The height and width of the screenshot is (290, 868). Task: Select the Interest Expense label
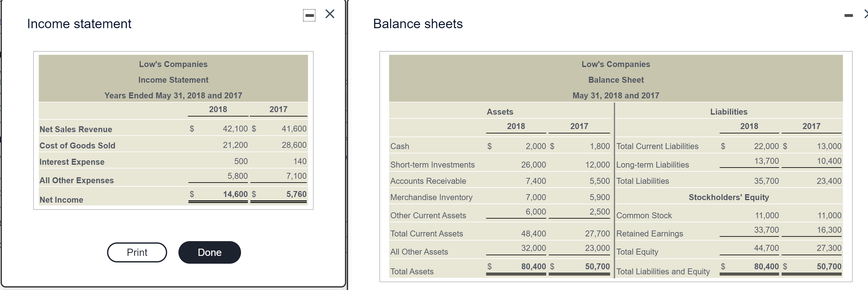point(72,162)
